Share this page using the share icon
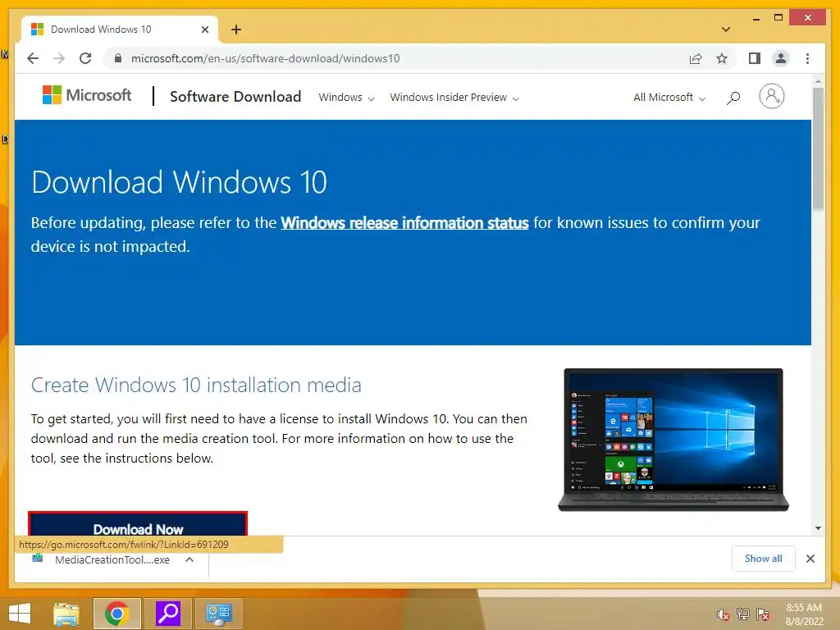840x630 pixels. point(696,58)
